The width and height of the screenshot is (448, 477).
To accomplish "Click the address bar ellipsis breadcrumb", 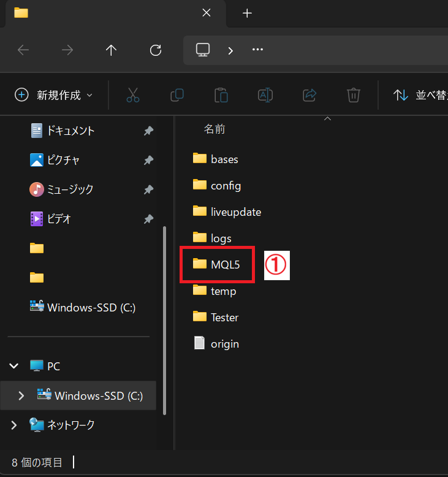I will 257,50.
